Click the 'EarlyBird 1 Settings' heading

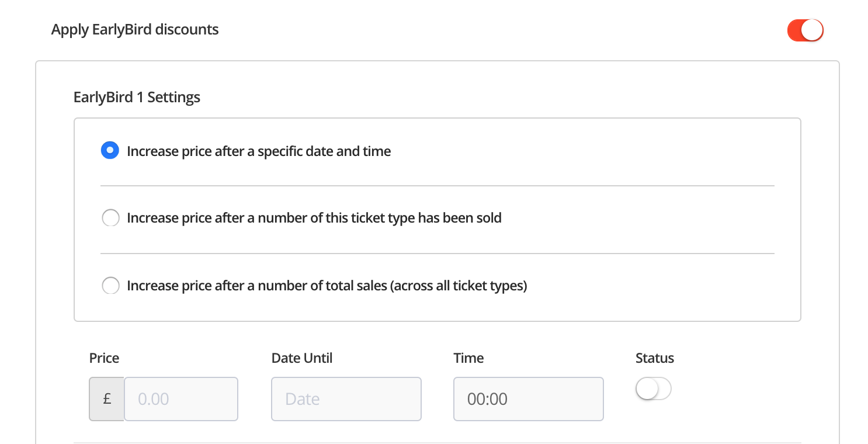pos(137,97)
